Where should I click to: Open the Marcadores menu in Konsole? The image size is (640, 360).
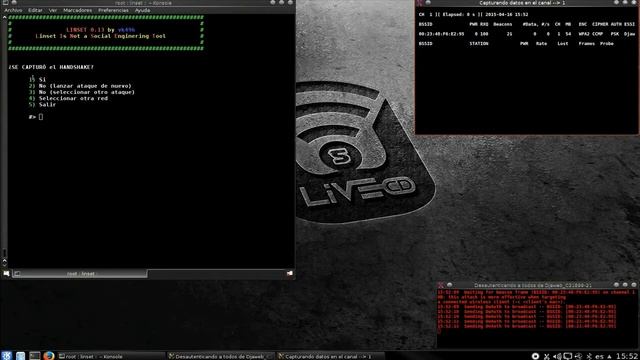coord(78,10)
